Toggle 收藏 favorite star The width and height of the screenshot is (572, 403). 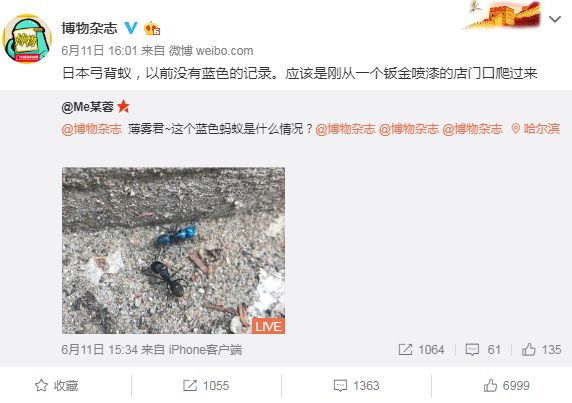[57, 385]
